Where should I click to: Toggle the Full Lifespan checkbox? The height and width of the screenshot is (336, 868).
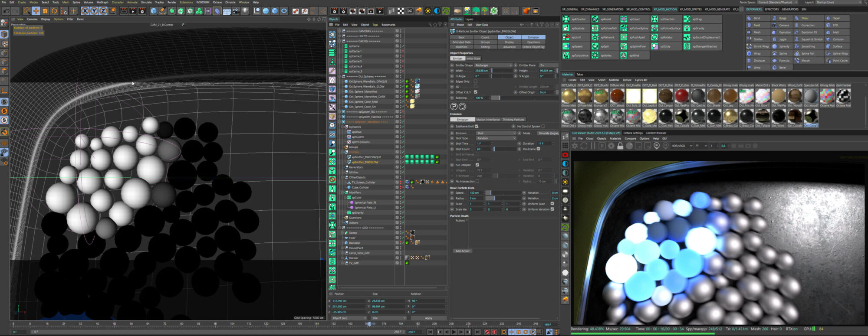click(x=477, y=165)
